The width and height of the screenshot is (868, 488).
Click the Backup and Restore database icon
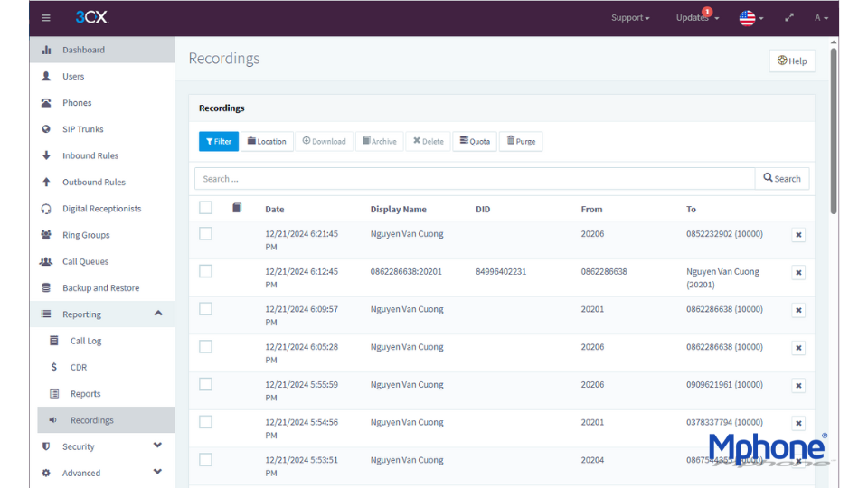(46, 287)
